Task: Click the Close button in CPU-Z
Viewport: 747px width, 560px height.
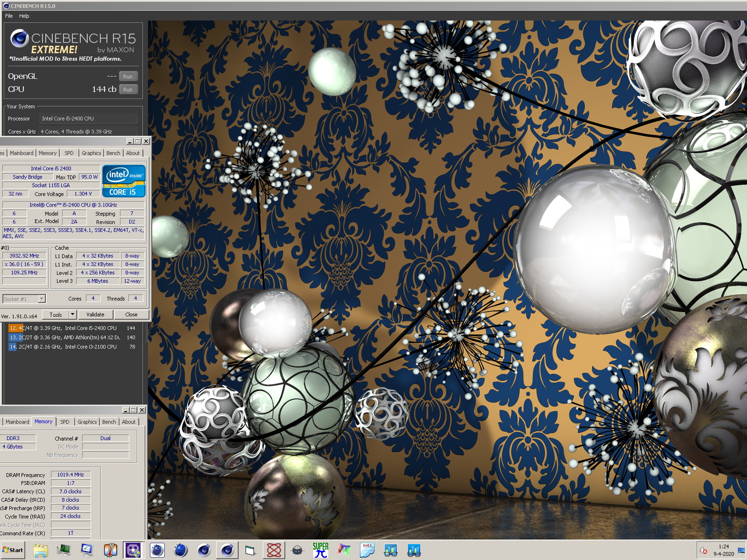Action: coord(131,315)
